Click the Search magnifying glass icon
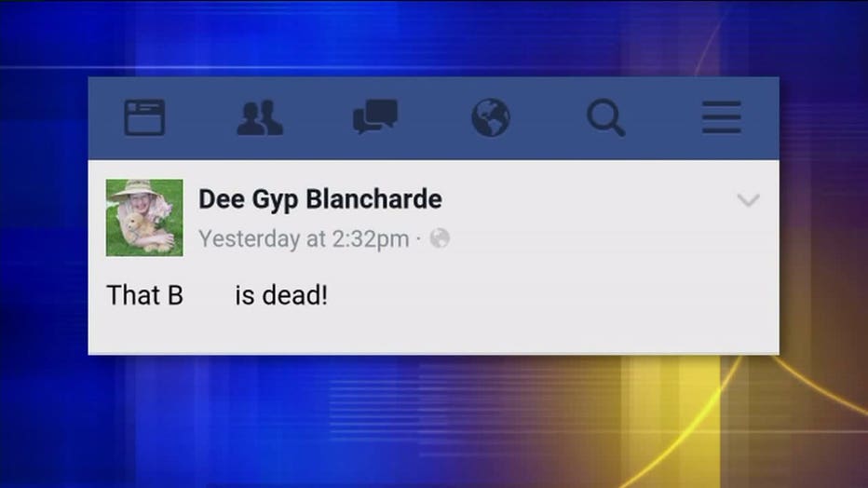 tap(606, 117)
